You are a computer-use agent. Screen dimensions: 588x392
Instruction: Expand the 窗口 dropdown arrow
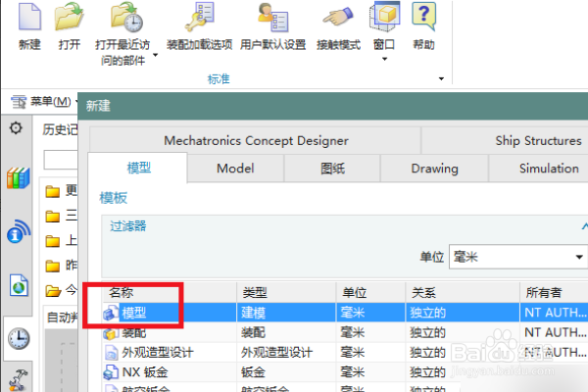(x=384, y=59)
